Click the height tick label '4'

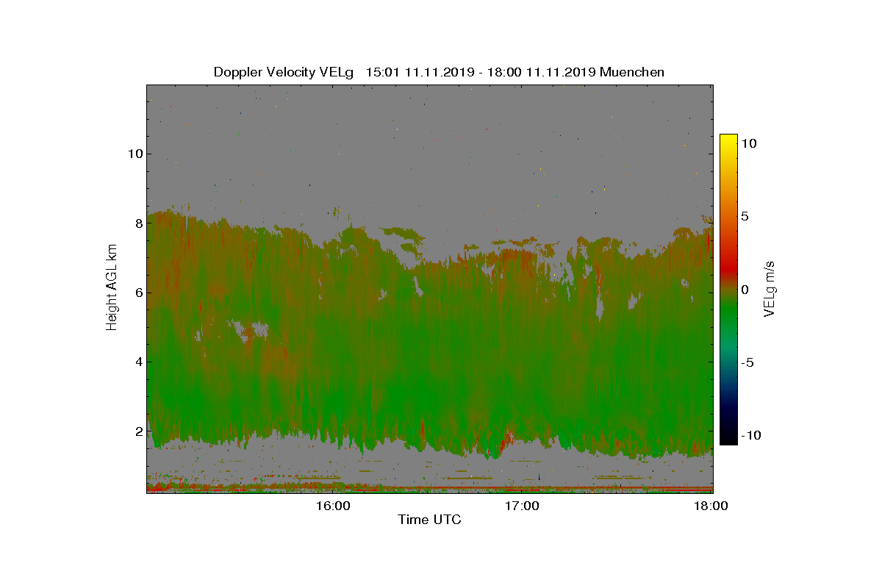coord(137,361)
